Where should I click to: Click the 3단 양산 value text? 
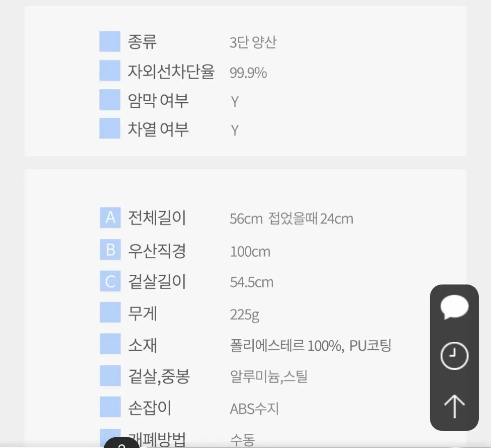pos(253,42)
